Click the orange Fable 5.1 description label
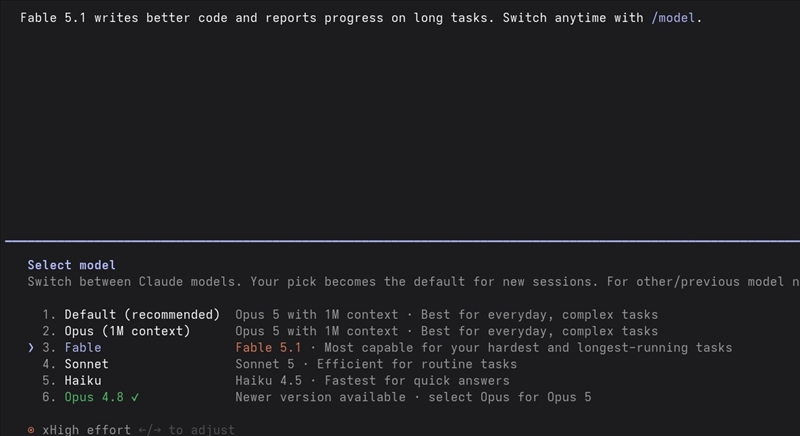This screenshot has height=436, width=800. (268, 347)
